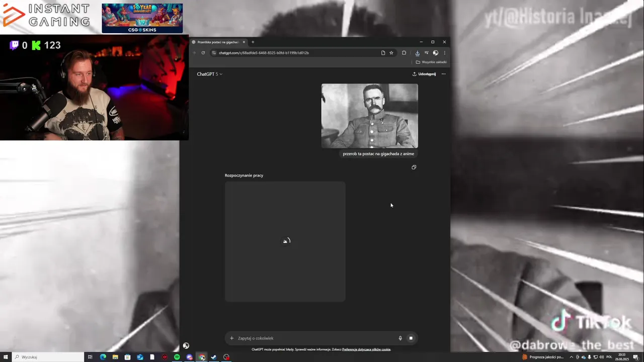Click the message 'przerob ta postac na gigachada z anime'
Screen dimensions: 644x362
[x=378, y=154]
